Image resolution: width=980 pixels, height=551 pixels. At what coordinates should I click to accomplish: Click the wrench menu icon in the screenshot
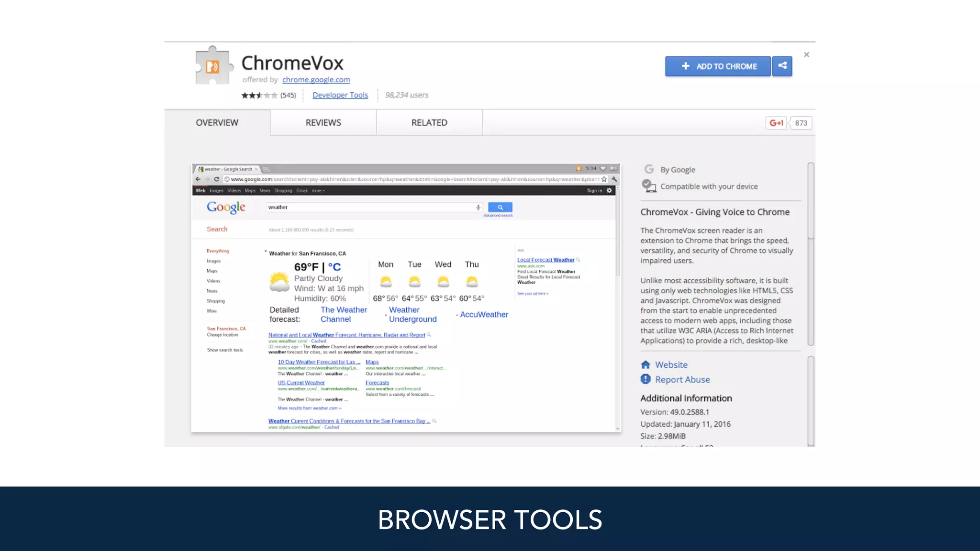point(614,179)
